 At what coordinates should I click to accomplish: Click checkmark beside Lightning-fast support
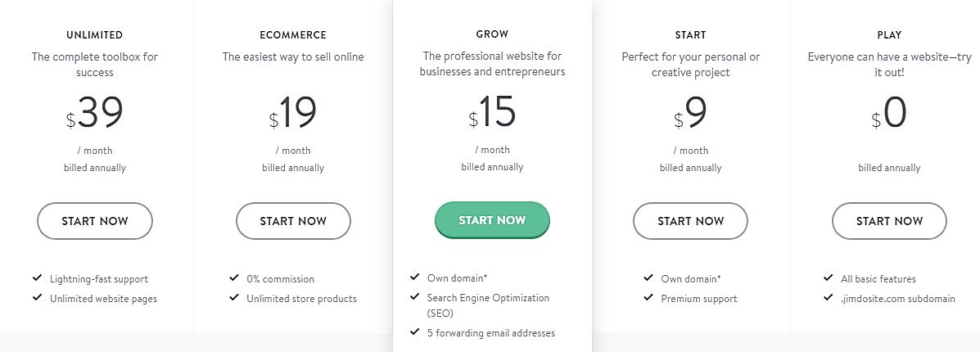[37, 278]
